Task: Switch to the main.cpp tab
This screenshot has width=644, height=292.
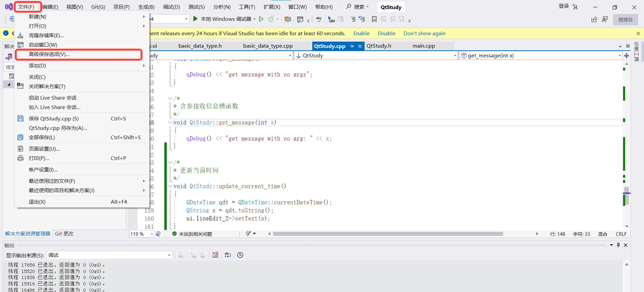Action: pyautogui.click(x=423, y=46)
